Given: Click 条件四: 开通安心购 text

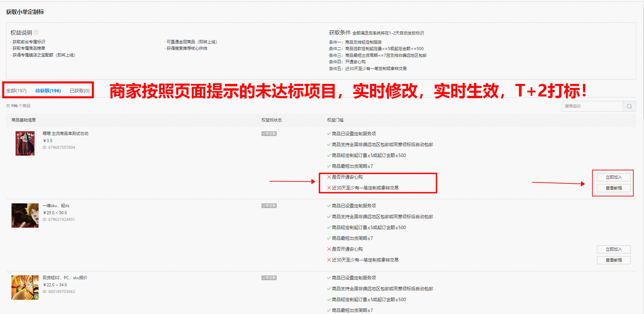Looking at the screenshot, I should [347, 62].
